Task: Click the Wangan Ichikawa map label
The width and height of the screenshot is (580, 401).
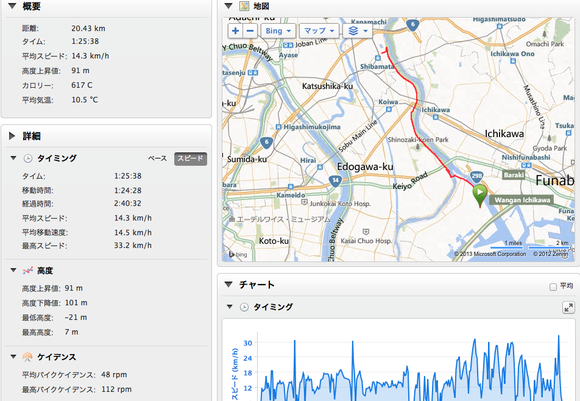Action: [522, 200]
